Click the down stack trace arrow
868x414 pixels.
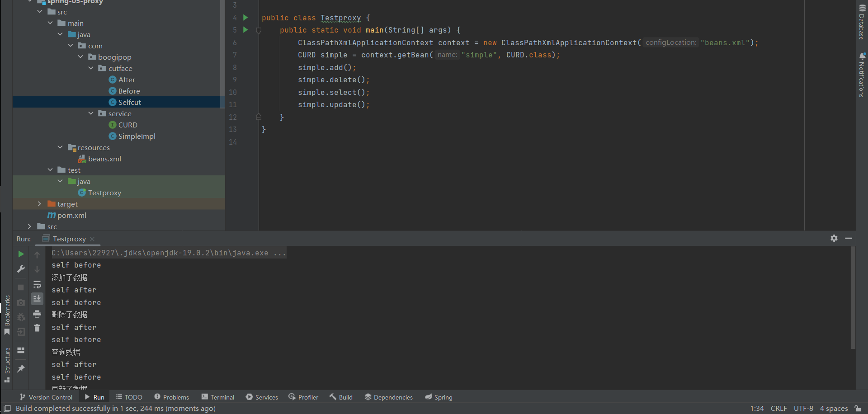click(37, 269)
